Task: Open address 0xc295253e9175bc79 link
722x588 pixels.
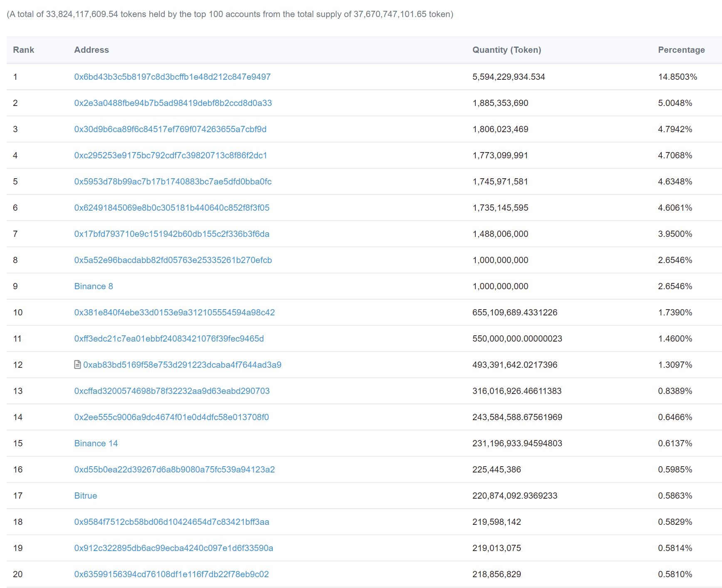Action: click(171, 155)
